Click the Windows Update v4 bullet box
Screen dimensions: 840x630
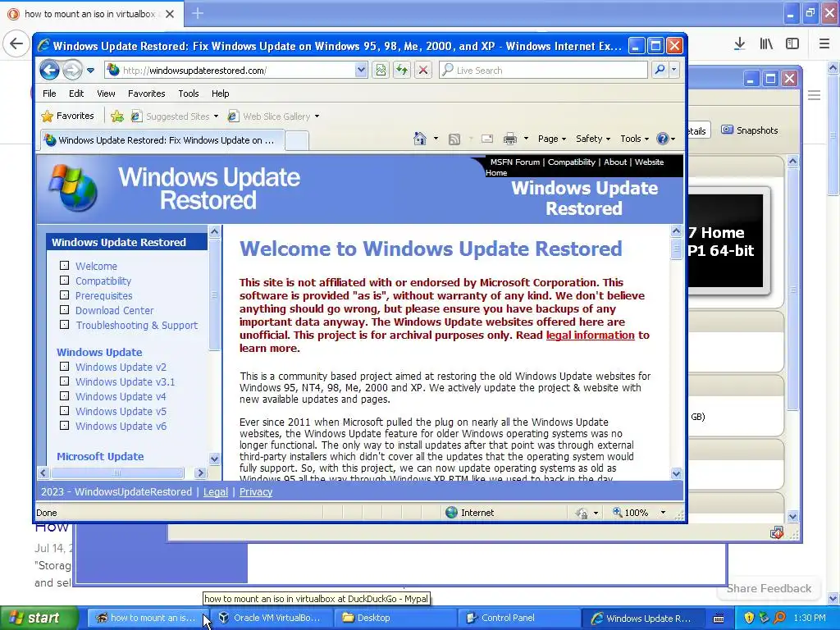pyautogui.click(x=64, y=396)
